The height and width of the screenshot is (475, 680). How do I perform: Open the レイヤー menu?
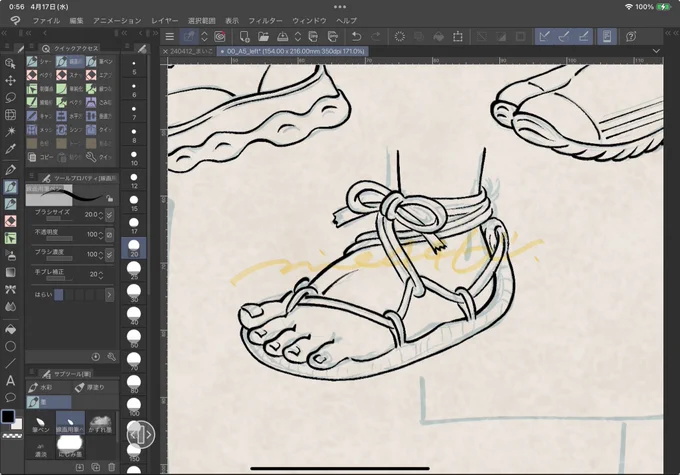click(164, 20)
